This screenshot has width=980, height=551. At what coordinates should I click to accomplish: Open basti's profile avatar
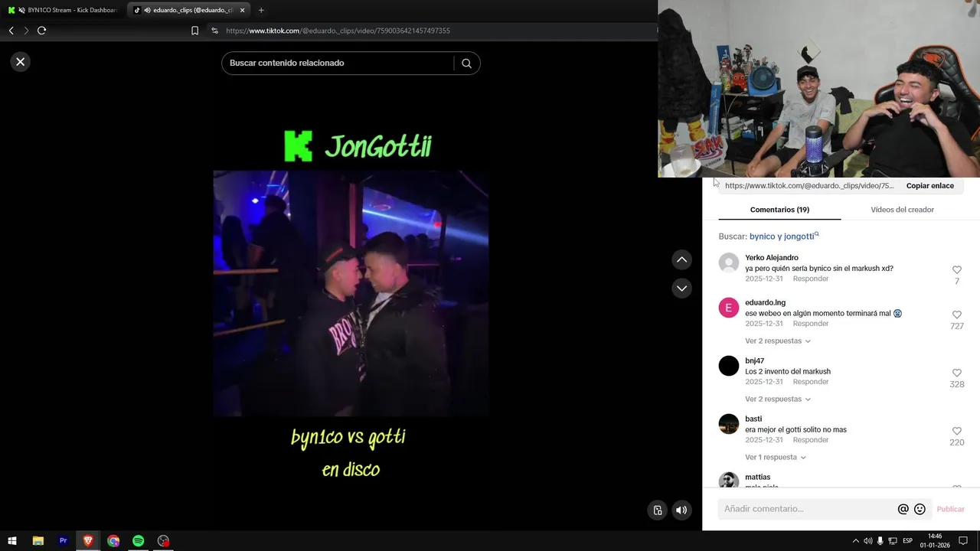[729, 424]
